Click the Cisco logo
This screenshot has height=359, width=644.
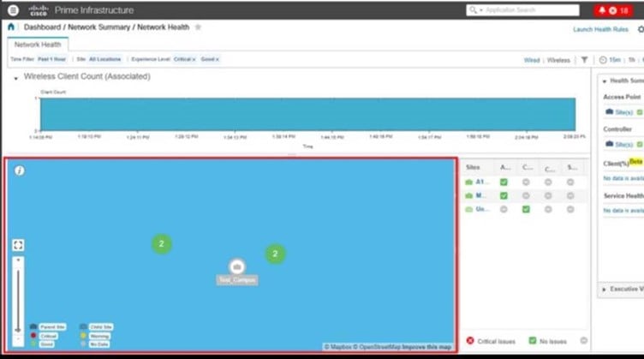39,10
